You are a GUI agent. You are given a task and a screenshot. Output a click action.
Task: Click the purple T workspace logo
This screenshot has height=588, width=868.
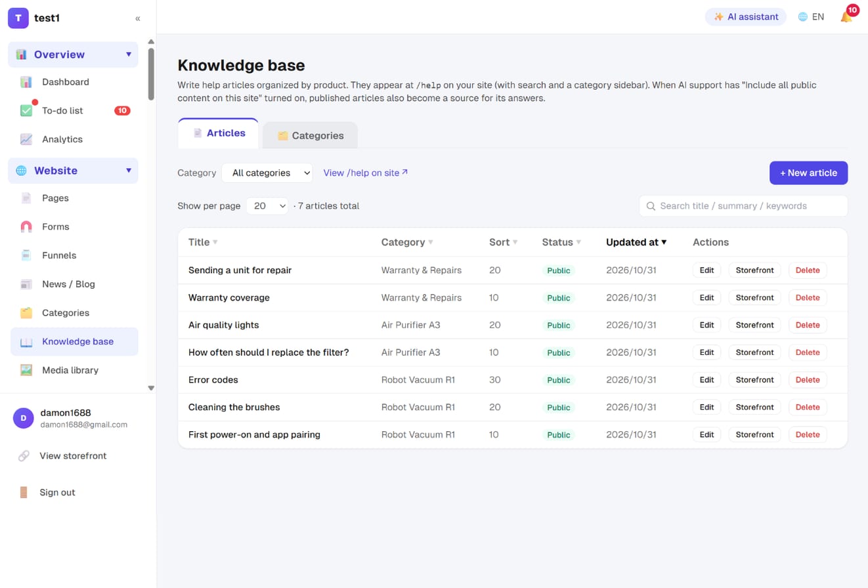pyautogui.click(x=18, y=18)
